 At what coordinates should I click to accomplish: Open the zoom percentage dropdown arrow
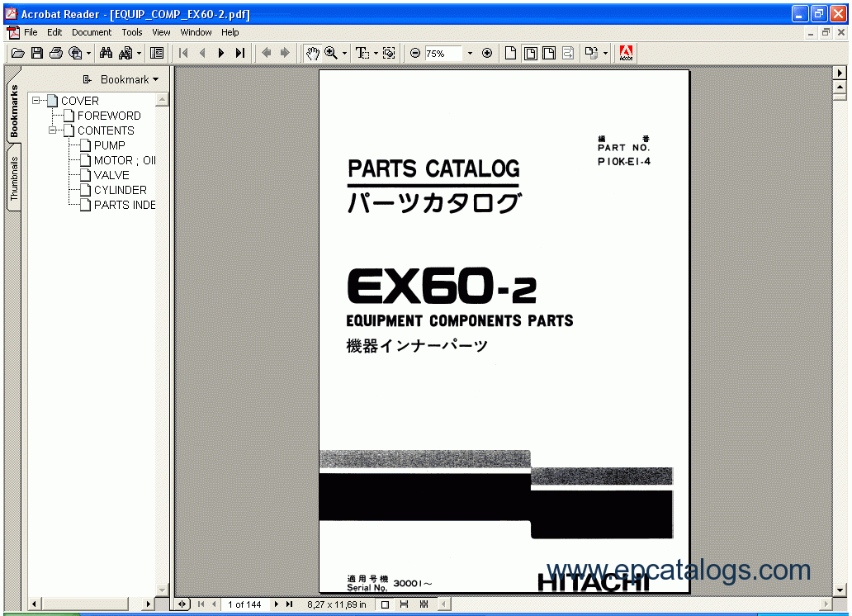(x=470, y=54)
